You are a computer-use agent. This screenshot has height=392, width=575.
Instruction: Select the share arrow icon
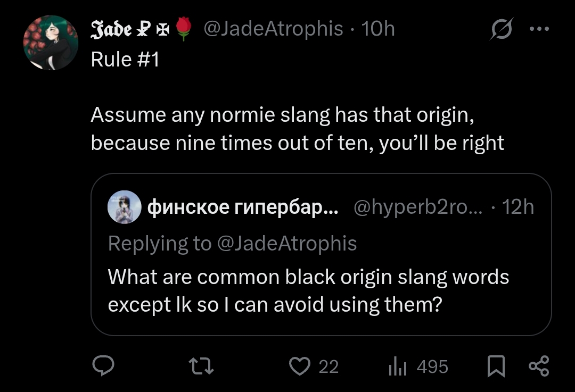540,366
